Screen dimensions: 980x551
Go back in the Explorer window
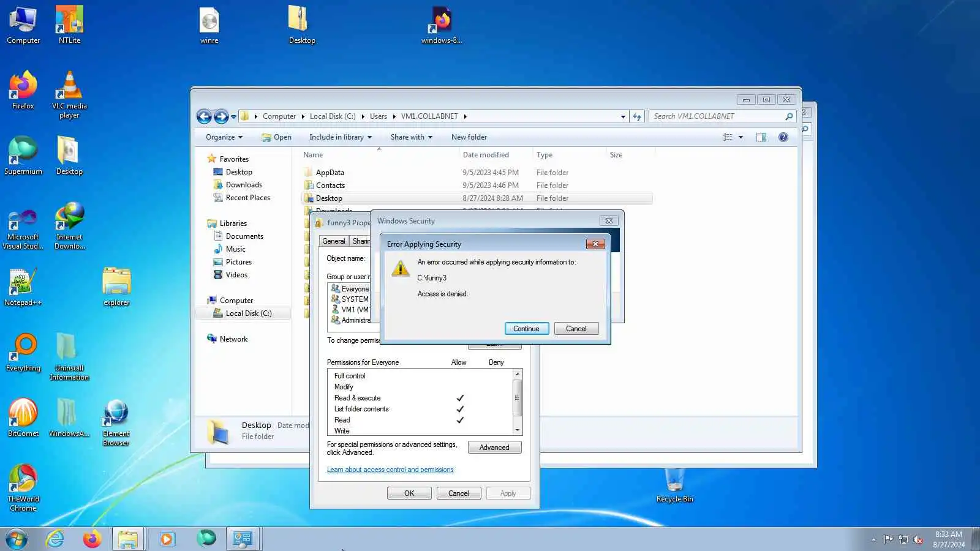(204, 116)
